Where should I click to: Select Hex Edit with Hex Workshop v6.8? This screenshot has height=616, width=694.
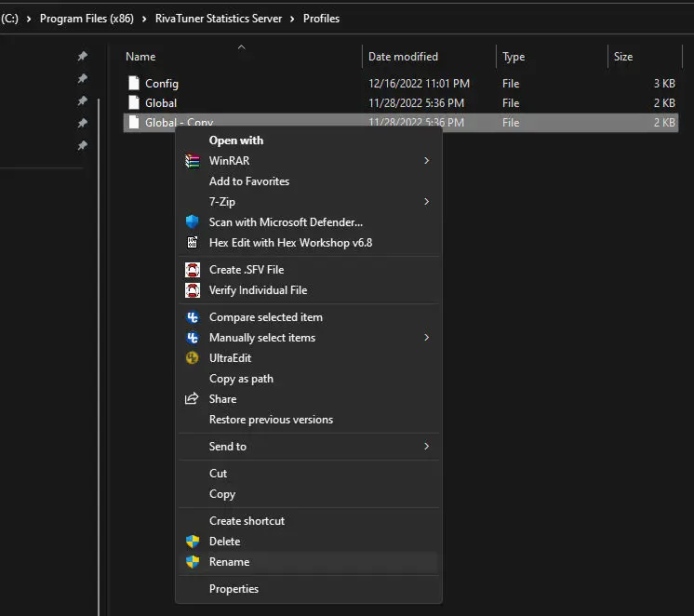coord(309,243)
